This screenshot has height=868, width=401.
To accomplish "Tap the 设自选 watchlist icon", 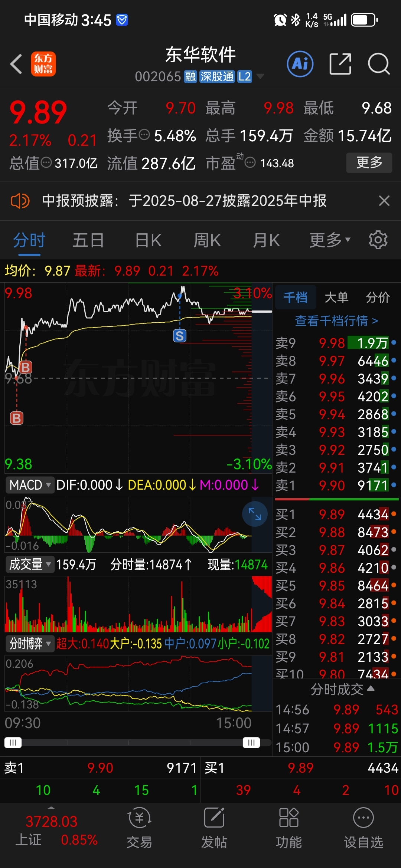I will click(363, 828).
